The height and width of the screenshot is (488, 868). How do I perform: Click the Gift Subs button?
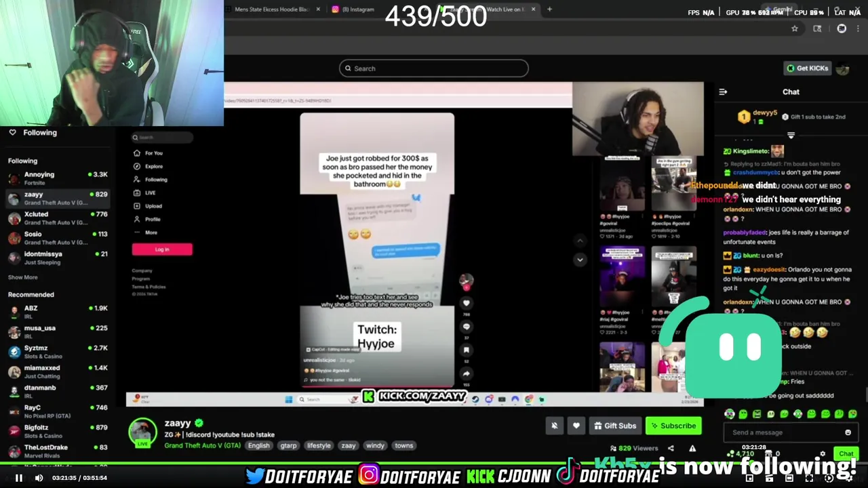[615, 426]
